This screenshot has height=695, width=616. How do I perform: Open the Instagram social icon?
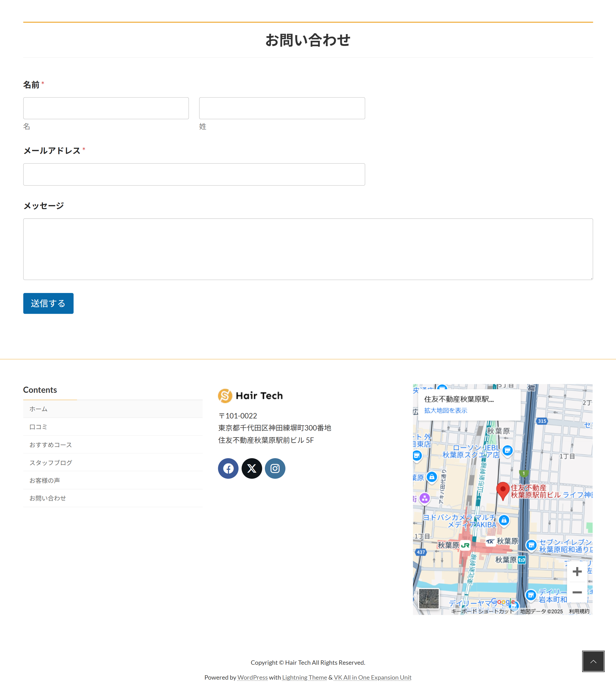pos(275,468)
